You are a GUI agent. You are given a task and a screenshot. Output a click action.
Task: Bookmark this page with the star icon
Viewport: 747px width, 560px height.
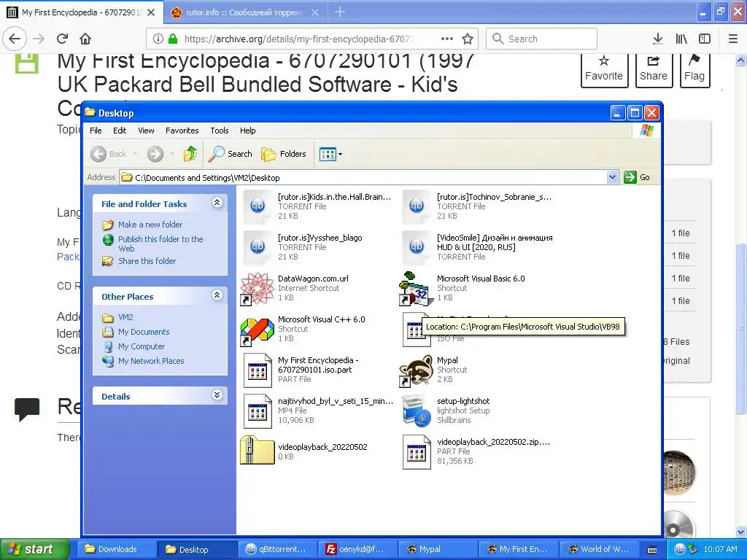point(468,39)
